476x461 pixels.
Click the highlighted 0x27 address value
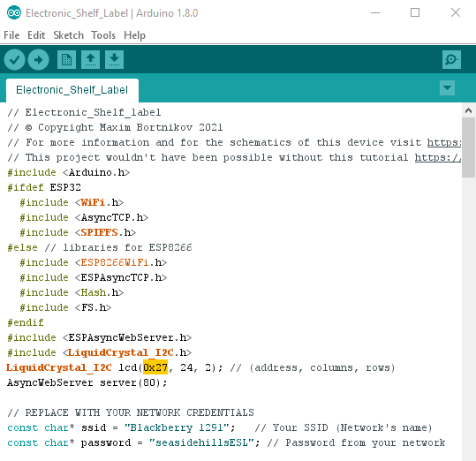point(155,368)
